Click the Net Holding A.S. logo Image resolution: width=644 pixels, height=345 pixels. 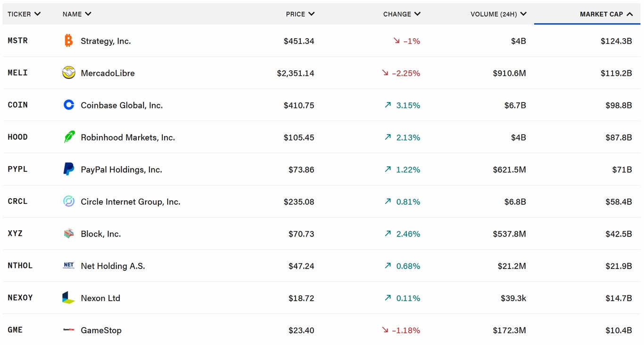point(69,266)
